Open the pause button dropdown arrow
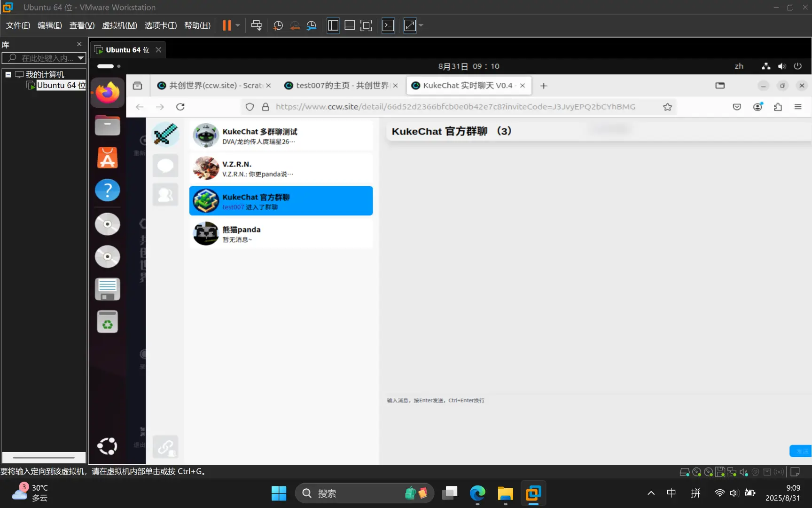 click(x=238, y=25)
